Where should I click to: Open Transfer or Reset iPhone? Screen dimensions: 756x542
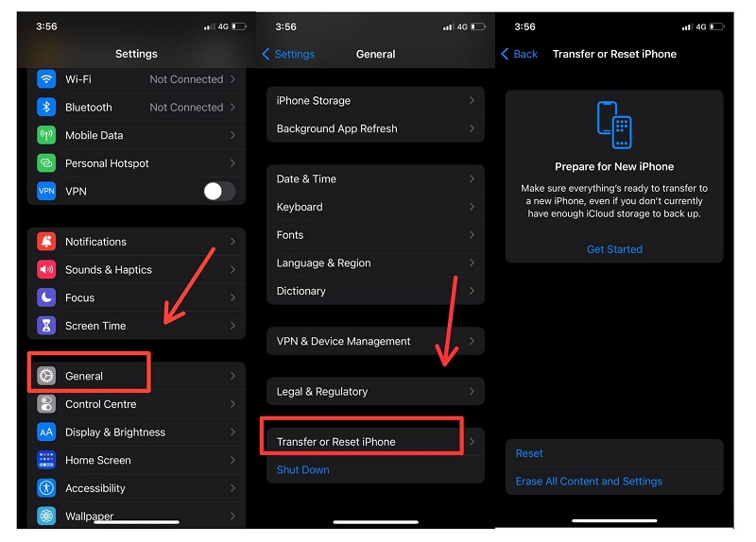coord(375,441)
